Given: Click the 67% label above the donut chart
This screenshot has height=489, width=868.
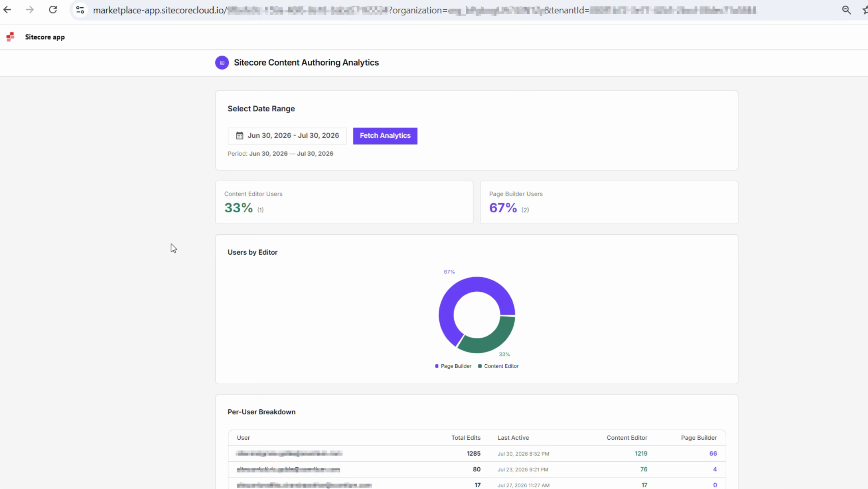Looking at the screenshot, I should pos(449,272).
